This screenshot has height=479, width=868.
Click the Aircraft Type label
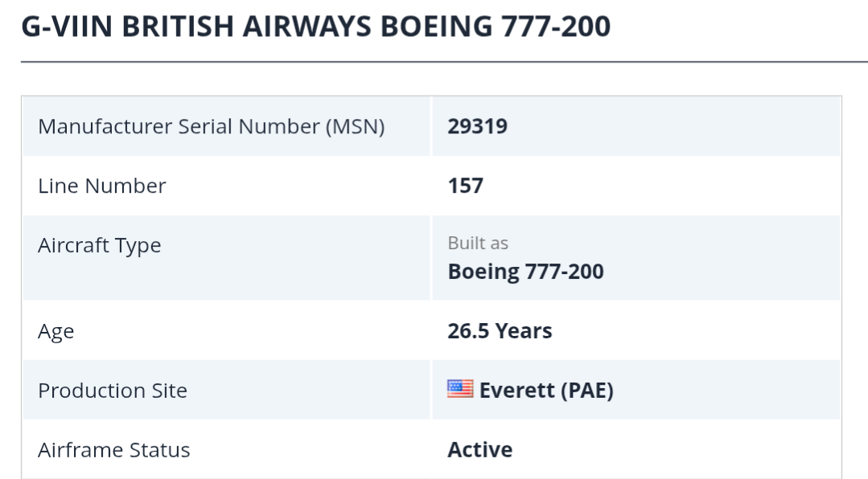click(x=100, y=245)
